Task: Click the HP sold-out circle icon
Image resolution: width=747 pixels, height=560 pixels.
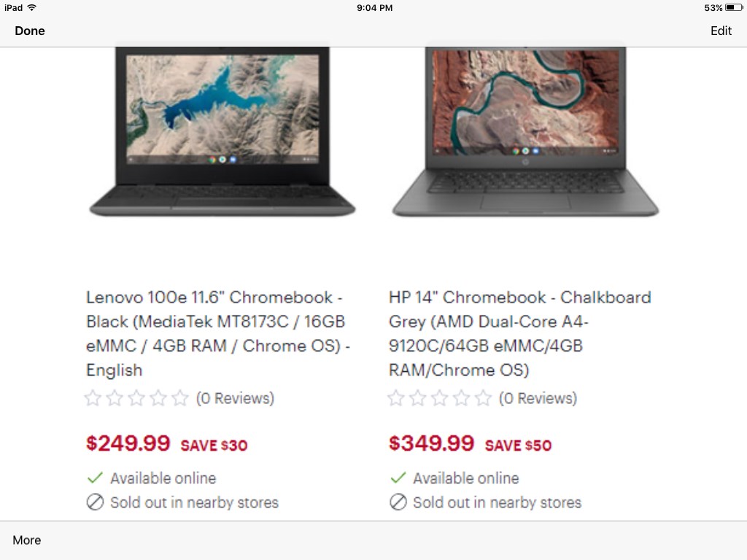Action: point(398,502)
